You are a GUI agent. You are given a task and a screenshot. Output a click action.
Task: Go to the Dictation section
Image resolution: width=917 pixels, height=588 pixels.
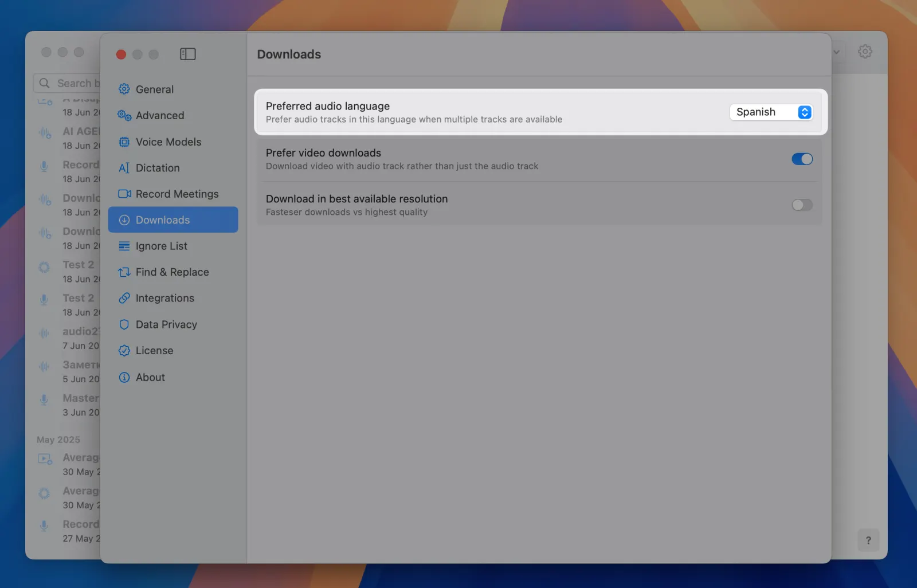point(173,168)
